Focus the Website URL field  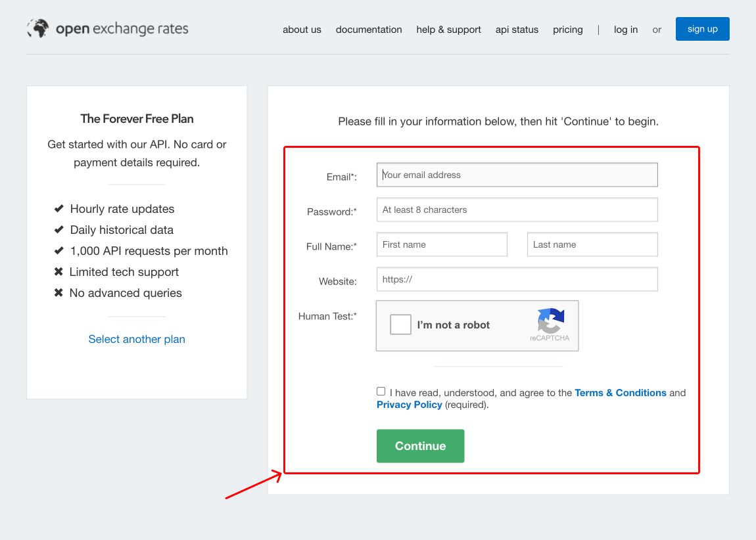[x=517, y=279]
